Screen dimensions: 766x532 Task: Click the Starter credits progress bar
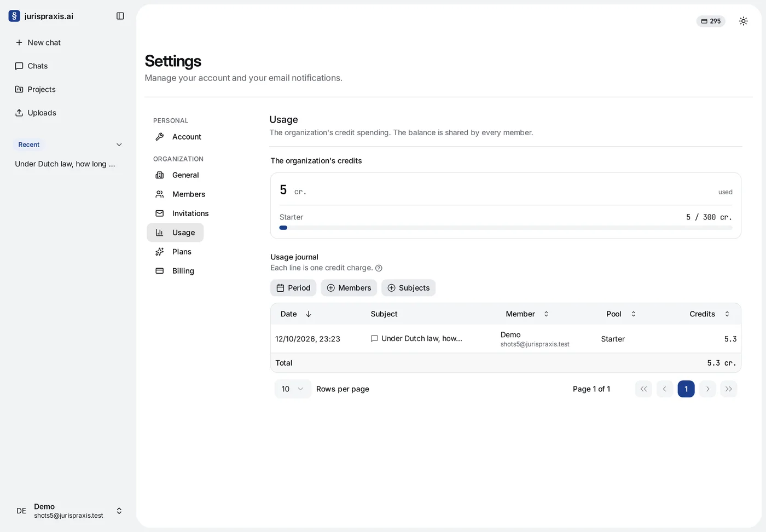click(506, 228)
